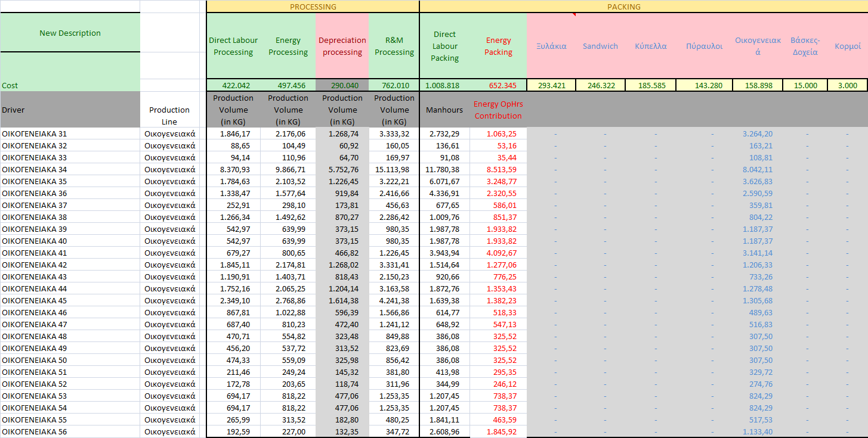Click production volume value 8.370,93
This screenshot has height=438, width=868.
(233, 169)
